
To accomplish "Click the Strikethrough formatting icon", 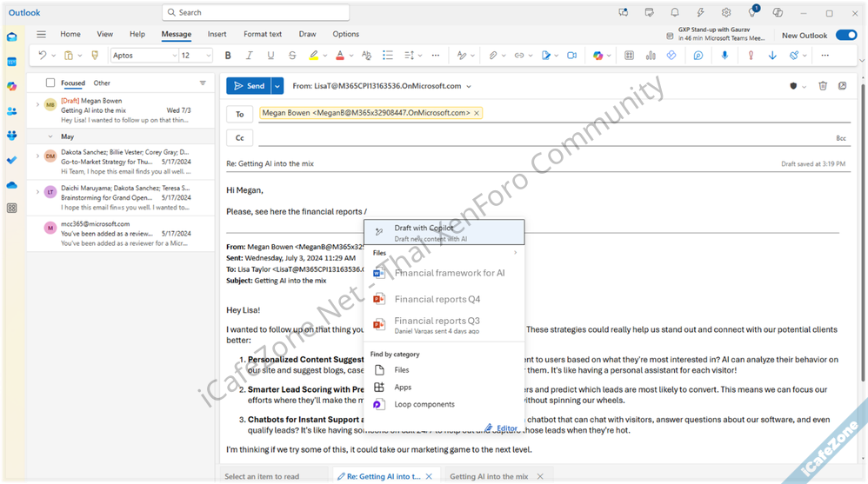I will point(292,56).
